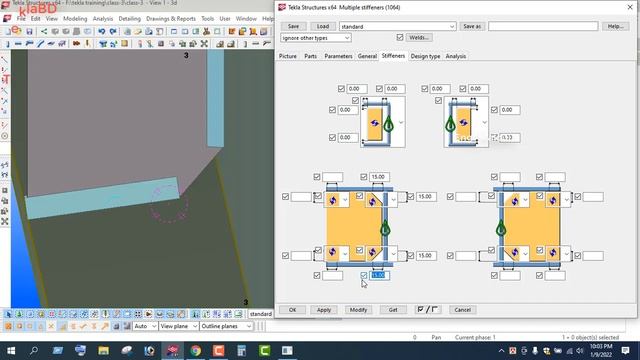Open the Modeling menu
The width and height of the screenshot is (640, 360).
75,19
